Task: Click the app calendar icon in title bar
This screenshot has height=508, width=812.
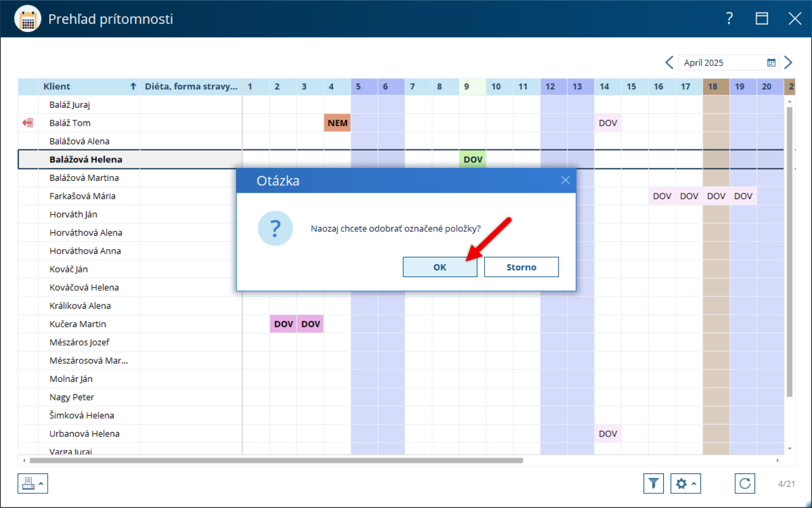Action: (x=28, y=19)
